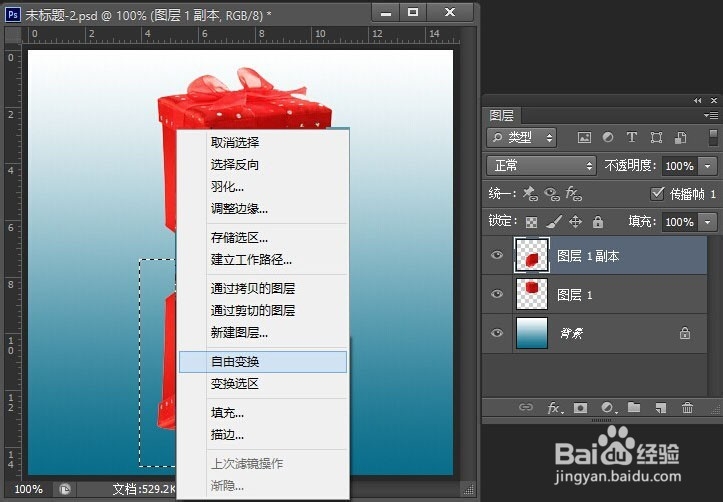
Task: Select the 图层 1 layer thumbnail
Action: coord(532,294)
